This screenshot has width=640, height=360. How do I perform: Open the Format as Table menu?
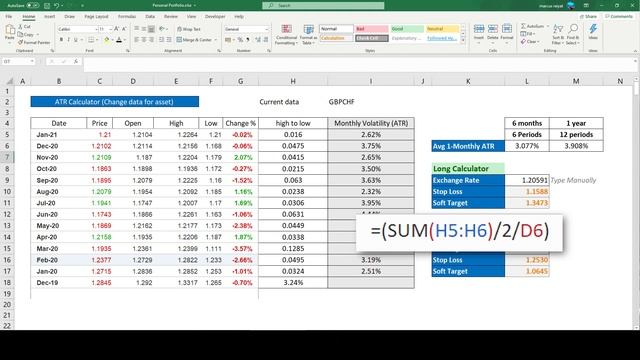[x=308, y=34]
